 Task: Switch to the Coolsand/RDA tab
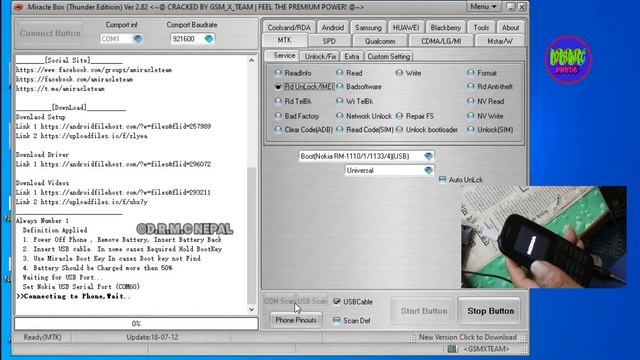pyautogui.click(x=289, y=27)
